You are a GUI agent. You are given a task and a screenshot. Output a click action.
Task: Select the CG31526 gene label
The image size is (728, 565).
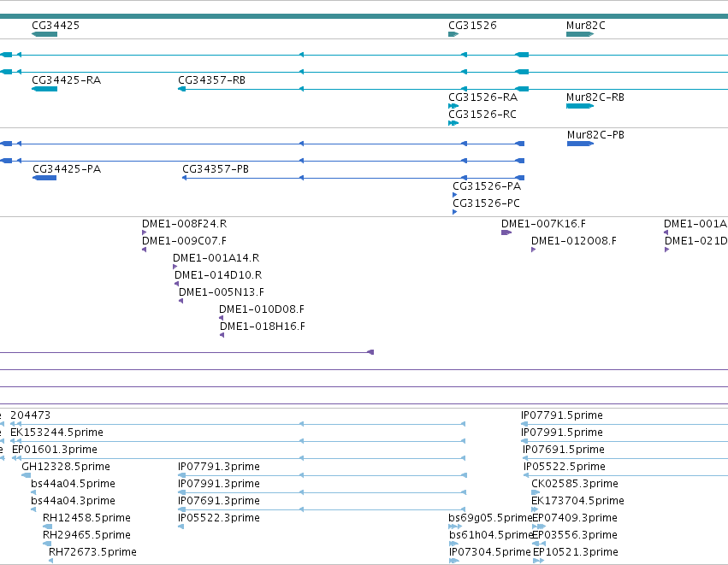click(472, 26)
